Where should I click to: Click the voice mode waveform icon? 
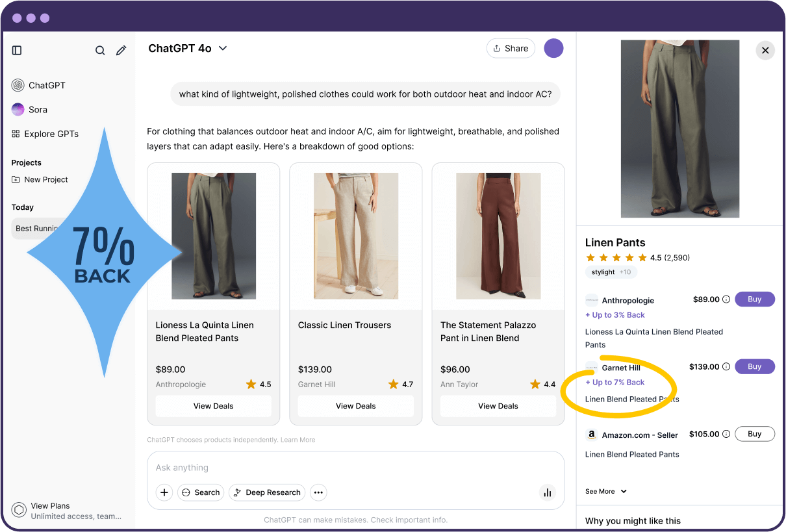point(548,492)
